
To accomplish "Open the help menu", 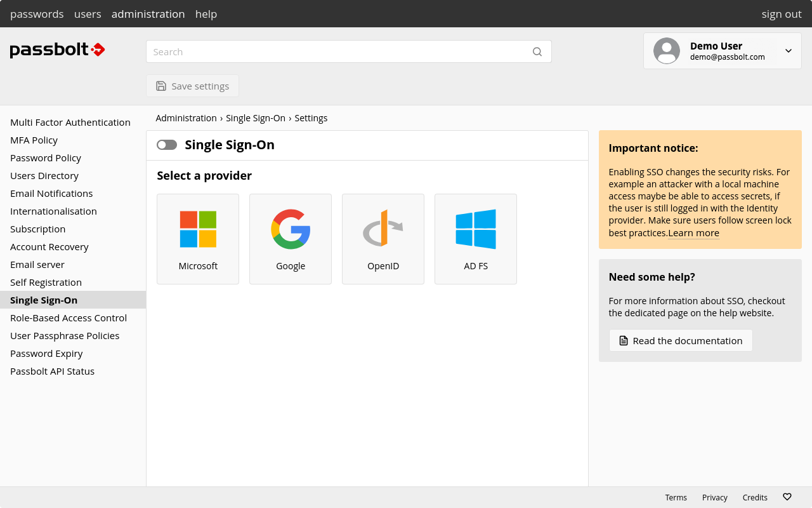I will (206, 14).
